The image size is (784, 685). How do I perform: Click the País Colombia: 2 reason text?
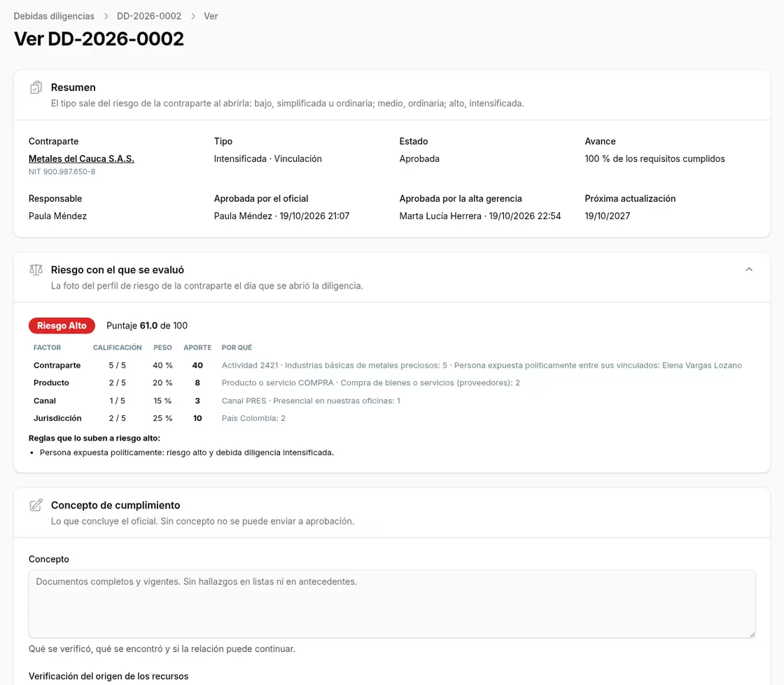(253, 418)
